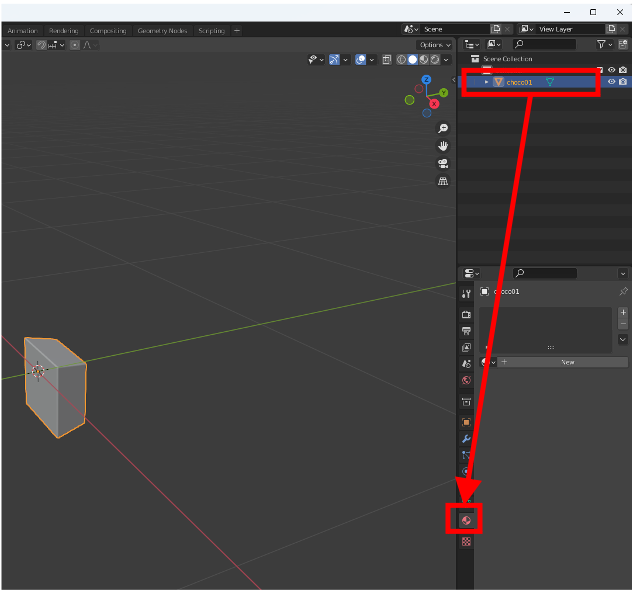Screen dimensions: 632x591
Task: Click the New material button
Action: coord(567,362)
